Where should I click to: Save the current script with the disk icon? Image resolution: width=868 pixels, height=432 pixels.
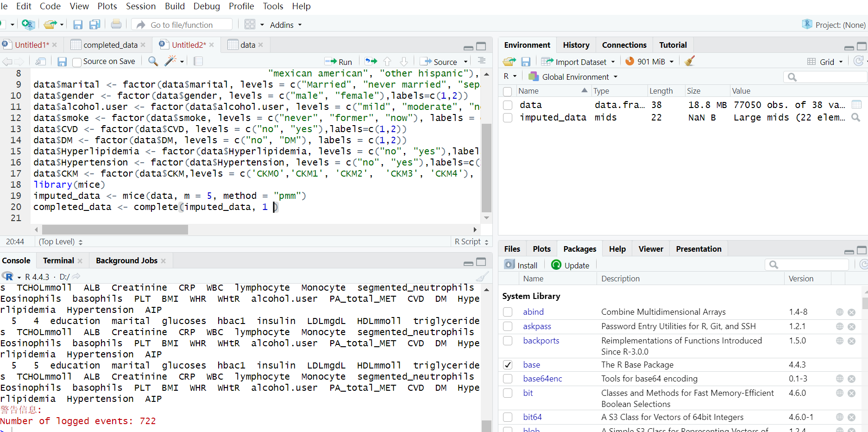(62, 62)
